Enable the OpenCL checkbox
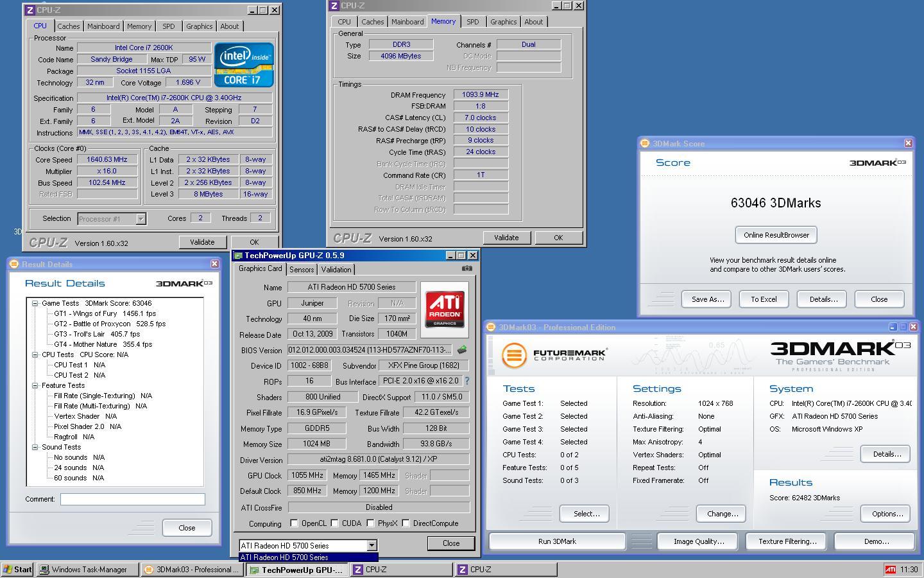 [294, 523]
